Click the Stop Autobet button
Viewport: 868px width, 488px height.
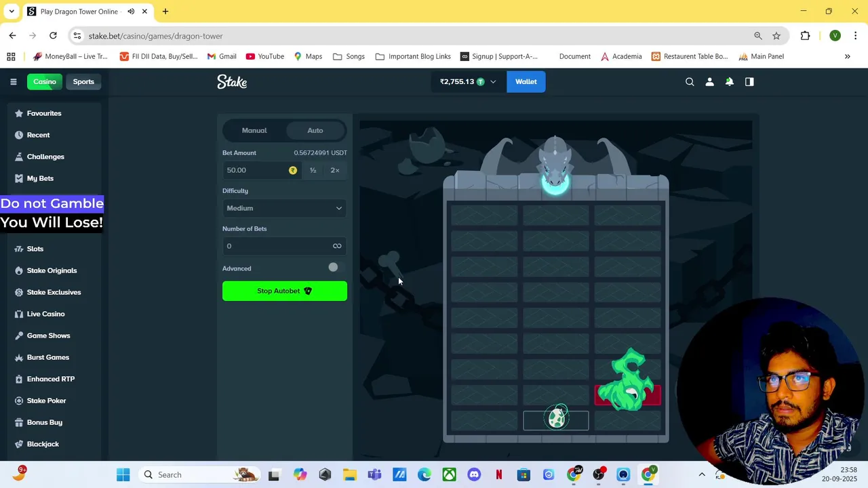click(x=285, y=291)
